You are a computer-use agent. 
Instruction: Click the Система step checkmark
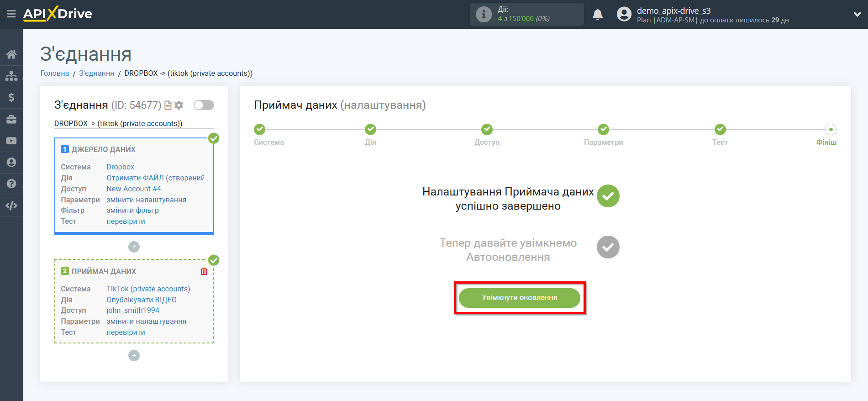[259, 129]
